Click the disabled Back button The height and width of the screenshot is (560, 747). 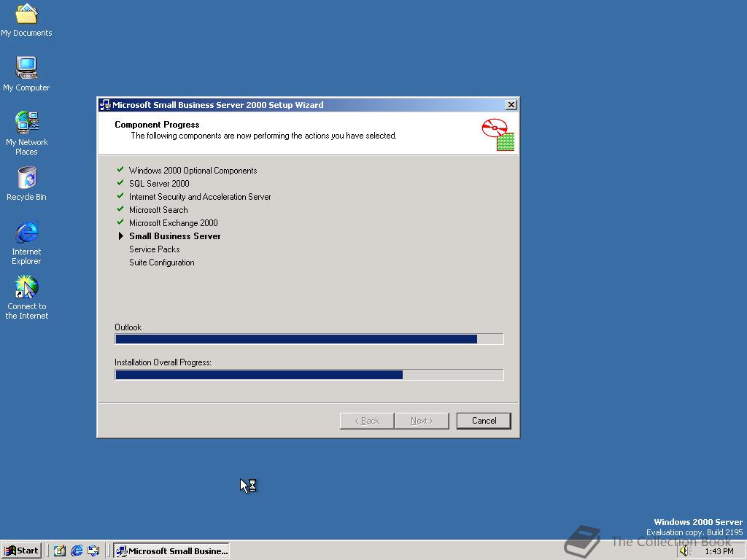pyautogui.click(x=367, y=421)
